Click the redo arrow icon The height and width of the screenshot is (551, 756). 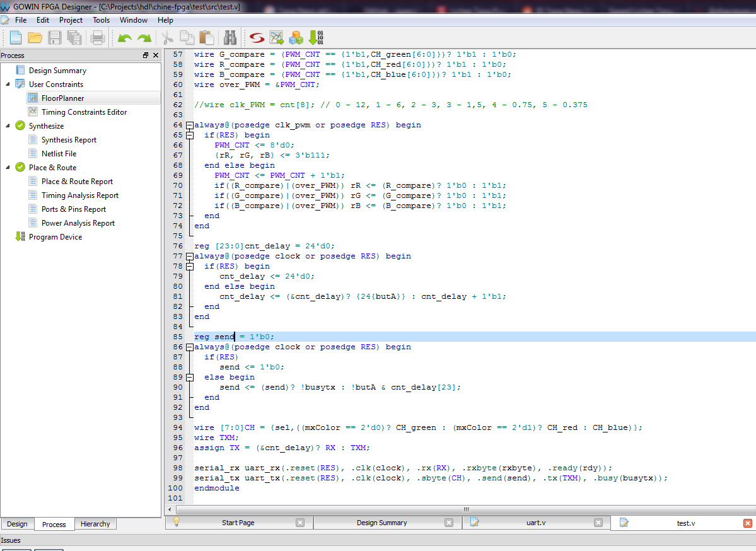pyautogui.click(x=144, y=38)
